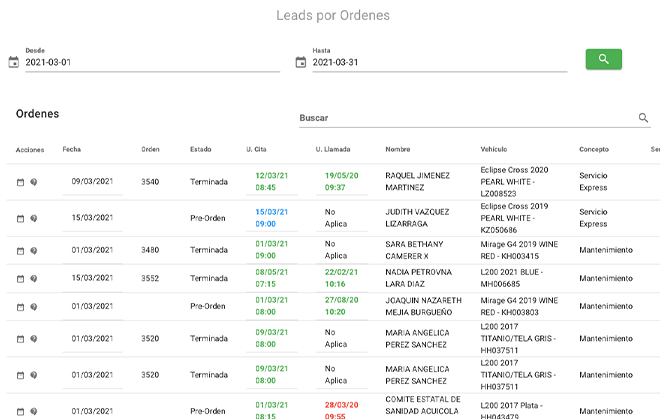Open calendar action for SARA BETHANY CAMERER row
Image resolution: width=660 pixels, height=419 pixels.
(x=20, y=251)
